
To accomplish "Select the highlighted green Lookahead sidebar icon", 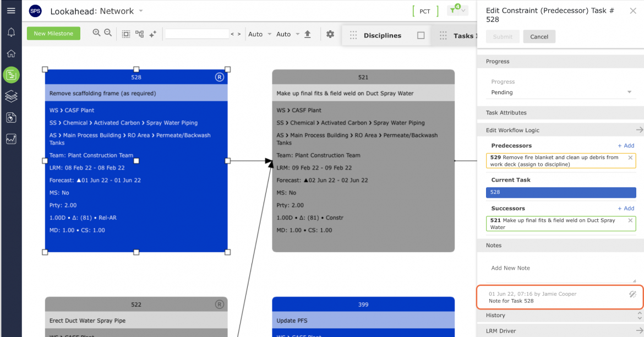I will [x=11, y=75].
